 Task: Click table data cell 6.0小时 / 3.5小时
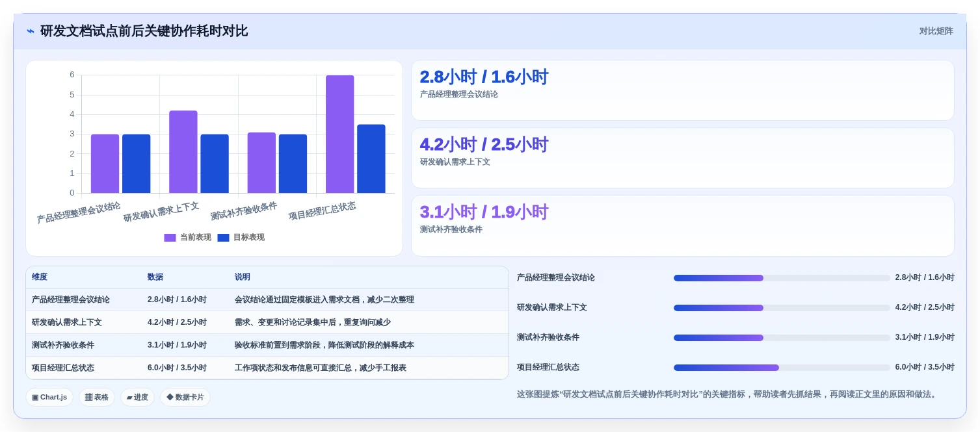[177, 368]
